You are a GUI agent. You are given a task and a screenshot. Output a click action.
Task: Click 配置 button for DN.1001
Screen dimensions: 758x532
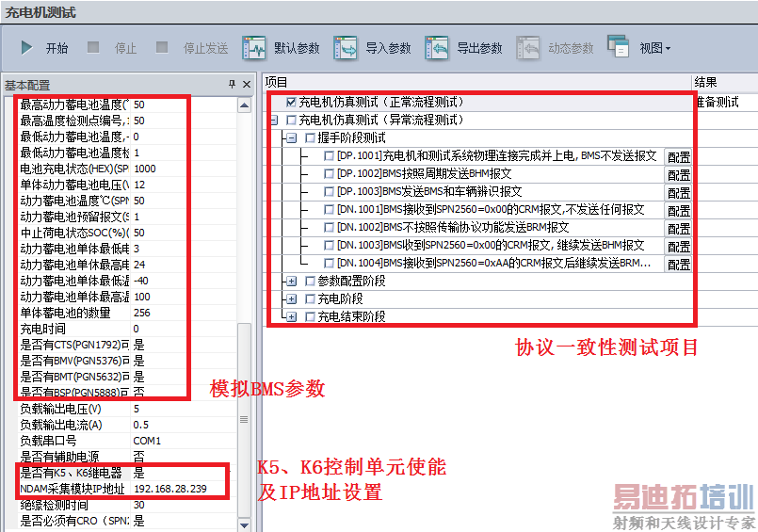678,210
